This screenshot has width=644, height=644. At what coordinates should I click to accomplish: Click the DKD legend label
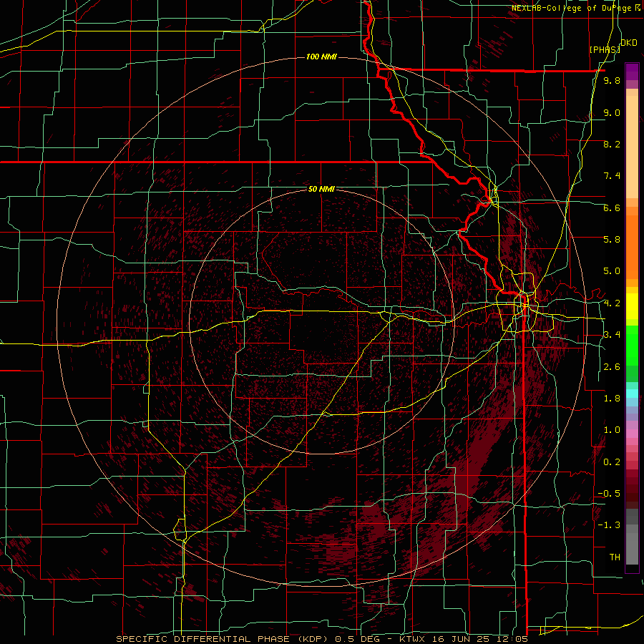tap(628, 43)
